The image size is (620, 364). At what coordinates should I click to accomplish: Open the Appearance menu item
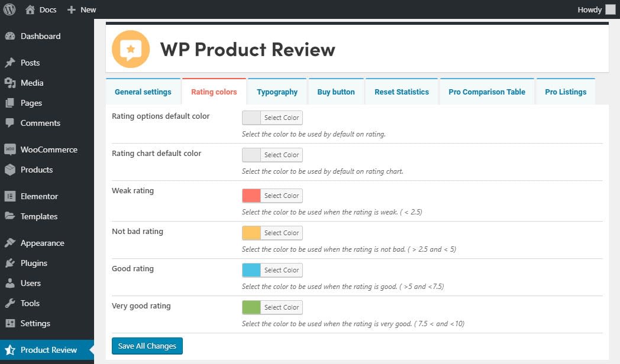coord(42,243)
